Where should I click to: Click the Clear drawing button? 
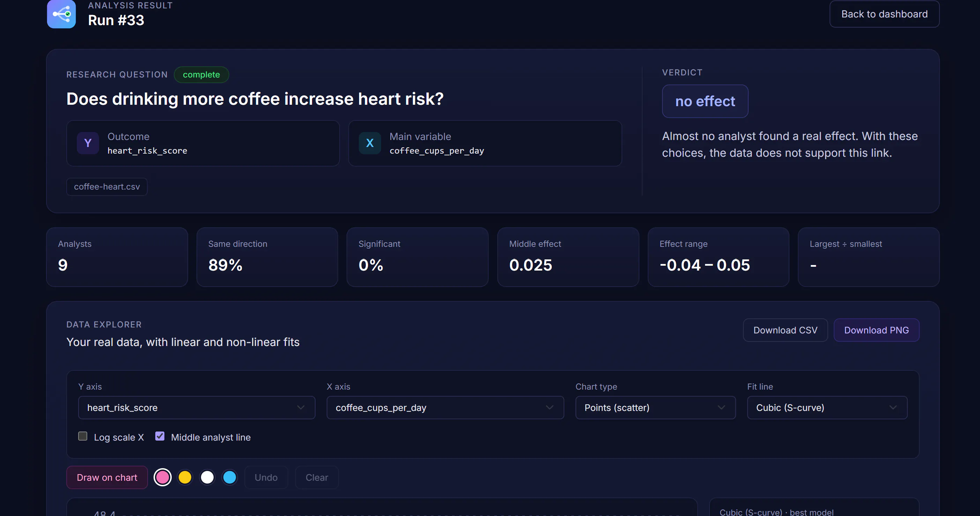pos(317,477)
